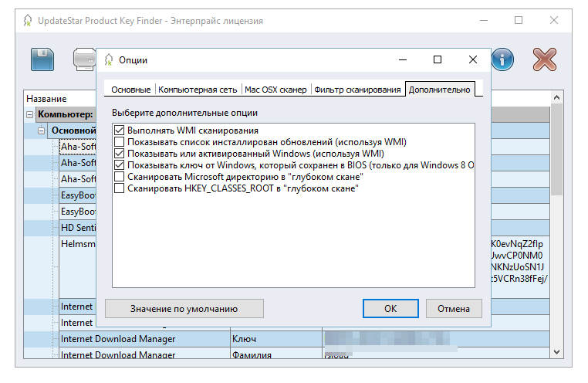Toggle Показывать ключ от Windows BIOS checkbox
Image resolution: width=588 pixels, height=383 pixels.
tap(120, 165)
